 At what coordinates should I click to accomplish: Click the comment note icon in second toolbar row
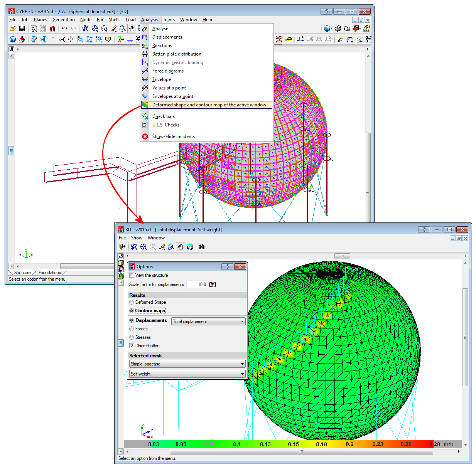108,39
